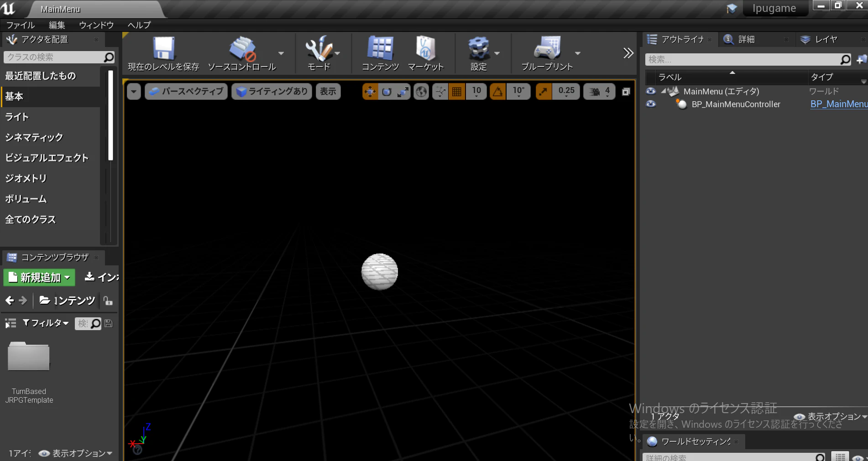The height and width of the screenshot is (461, 868).
Task: Select the TurnBasedJRPGTemplate folder thumbnail
Action: click(29, 357)
